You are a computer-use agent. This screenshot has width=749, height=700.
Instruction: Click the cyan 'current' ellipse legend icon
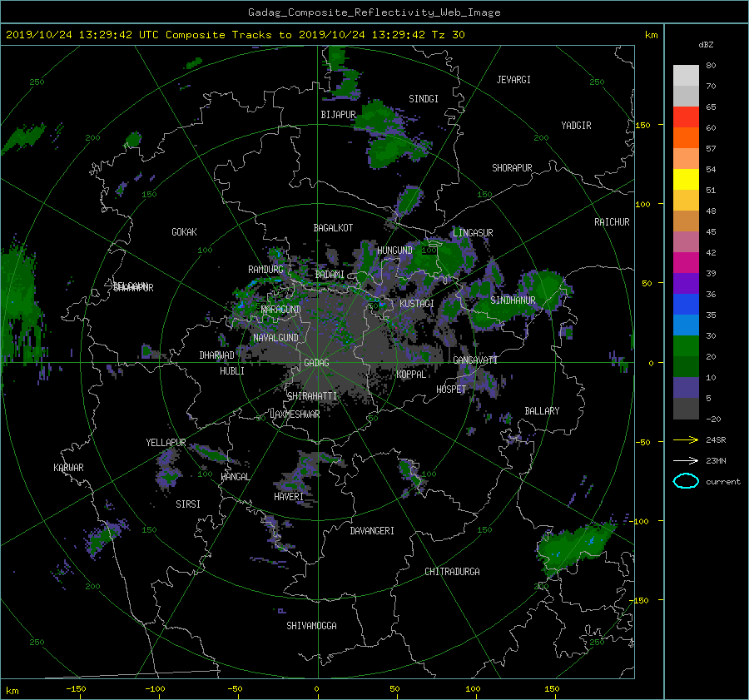pos(686,481)
